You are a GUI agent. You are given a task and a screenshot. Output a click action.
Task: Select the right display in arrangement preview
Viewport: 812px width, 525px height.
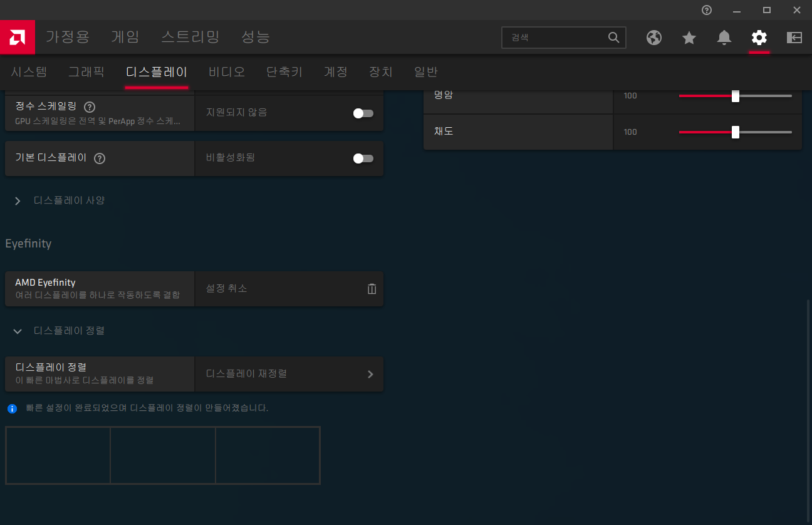pos(268,455)
